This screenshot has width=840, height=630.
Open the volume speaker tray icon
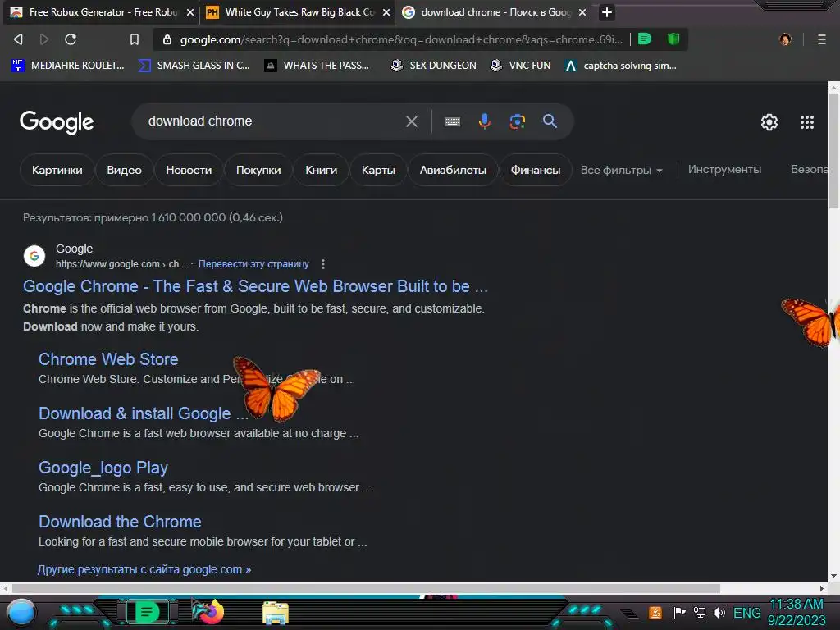click(719, 612)
